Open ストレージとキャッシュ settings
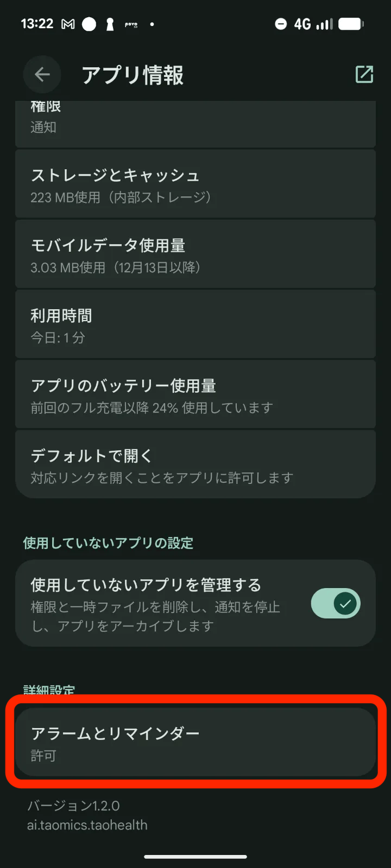Viewport: 391px width, 868px height. (195, 184)
